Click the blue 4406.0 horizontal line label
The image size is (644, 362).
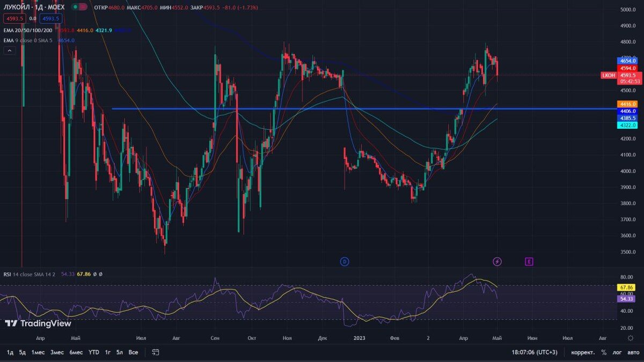coord(627,110)
